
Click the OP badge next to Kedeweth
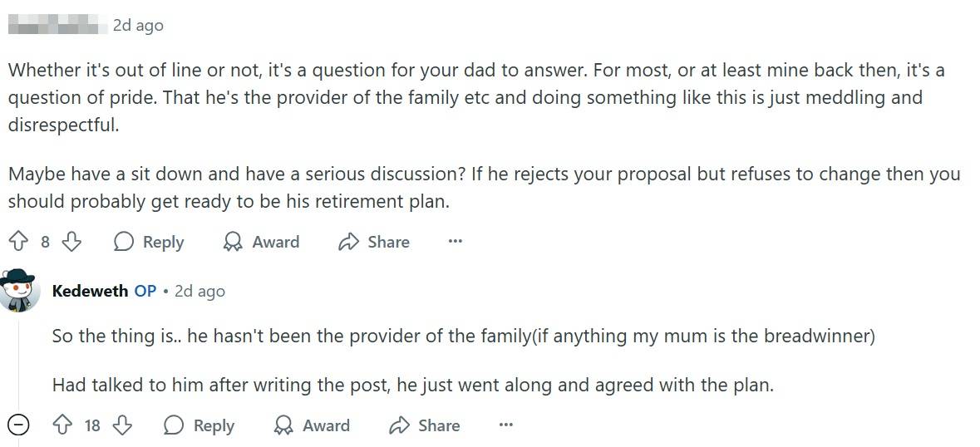(145, 291)
